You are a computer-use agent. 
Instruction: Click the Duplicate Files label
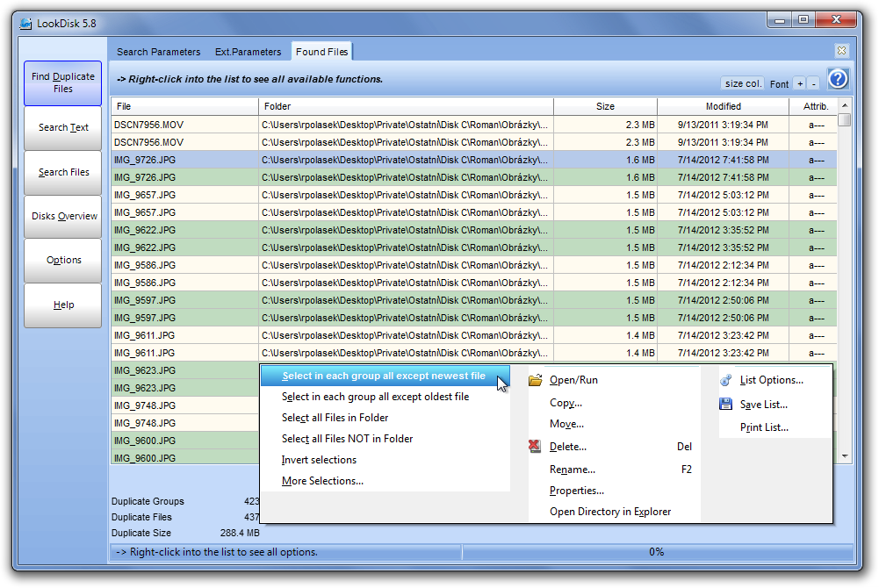[x=141, y=517]
